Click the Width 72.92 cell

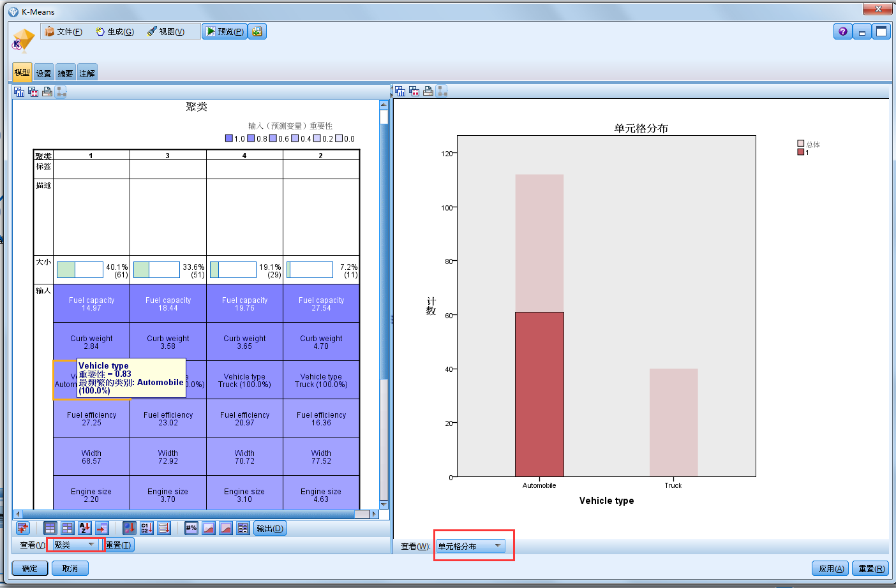tap(168, 457)
